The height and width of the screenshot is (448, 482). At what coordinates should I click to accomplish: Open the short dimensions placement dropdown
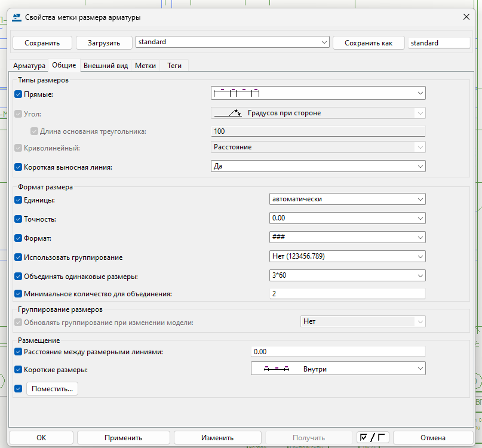tap(337, 369)
